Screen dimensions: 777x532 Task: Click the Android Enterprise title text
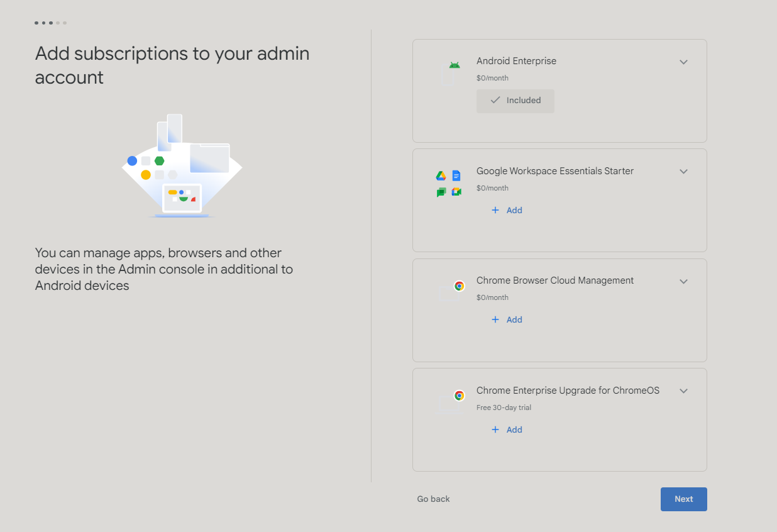(x=516, y=61)
